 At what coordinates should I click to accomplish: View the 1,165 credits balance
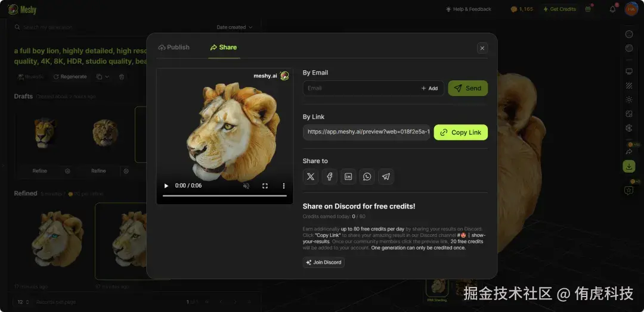(x=522, y=9)
